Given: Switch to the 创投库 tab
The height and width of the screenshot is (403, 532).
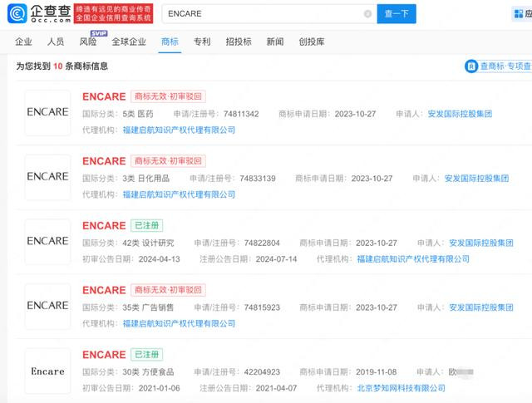Looking at the screenshot, I should (312, 42).
